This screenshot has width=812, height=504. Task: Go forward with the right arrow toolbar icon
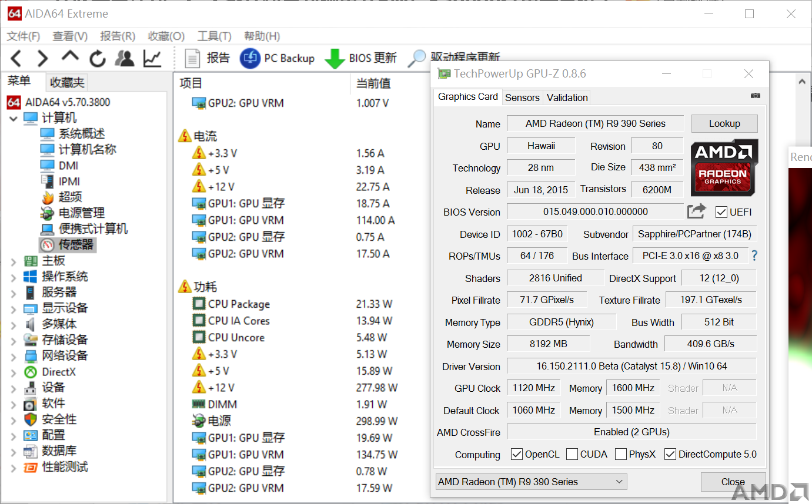42,58
